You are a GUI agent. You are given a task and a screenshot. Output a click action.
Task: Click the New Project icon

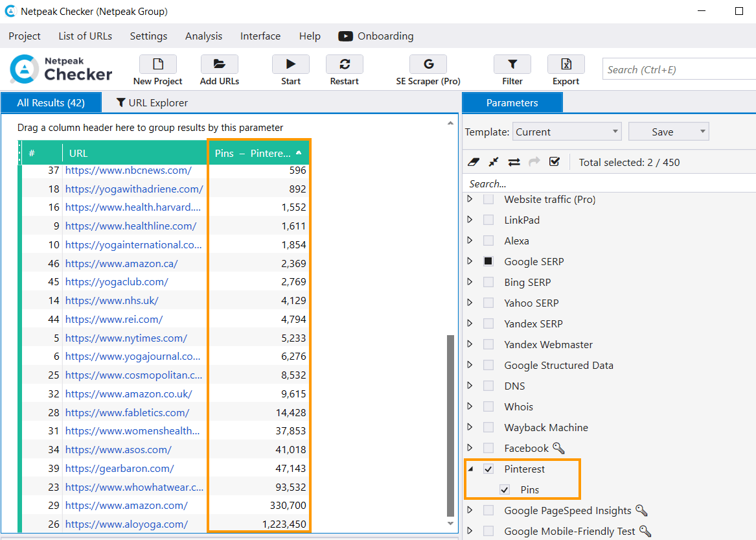click(x=157, y=64)
